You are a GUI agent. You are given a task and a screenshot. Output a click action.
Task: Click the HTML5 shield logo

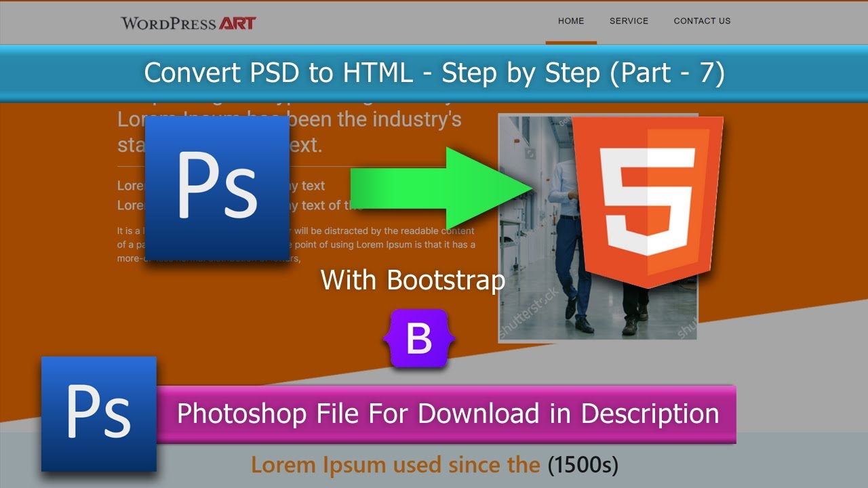point(648,201)
